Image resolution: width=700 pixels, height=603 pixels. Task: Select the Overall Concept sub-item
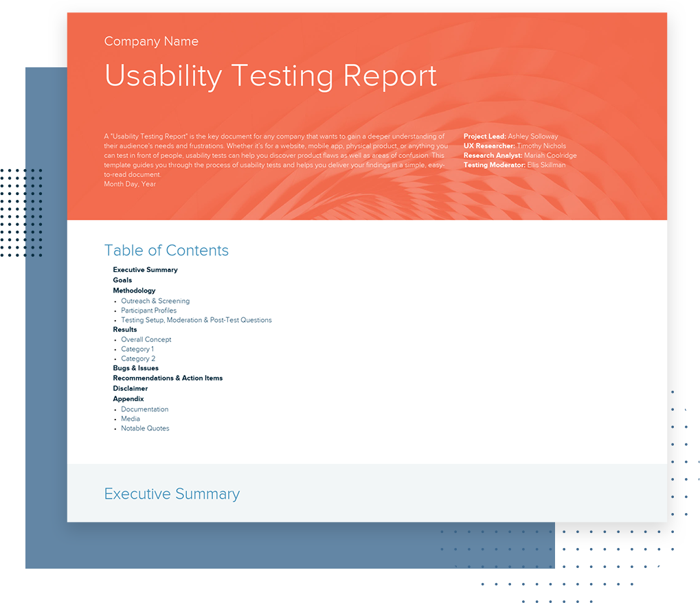click(x=146, y=339)
